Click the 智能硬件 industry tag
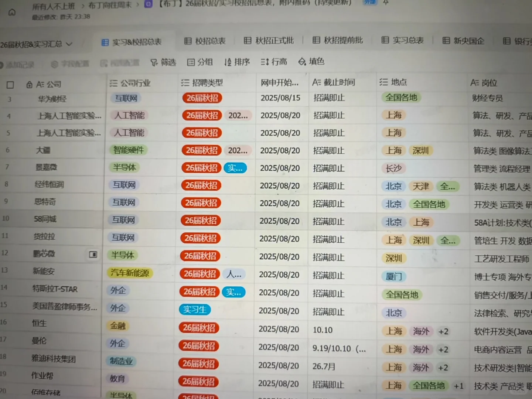This screenshot has height=399, width=532. click(x=128, y=150)
